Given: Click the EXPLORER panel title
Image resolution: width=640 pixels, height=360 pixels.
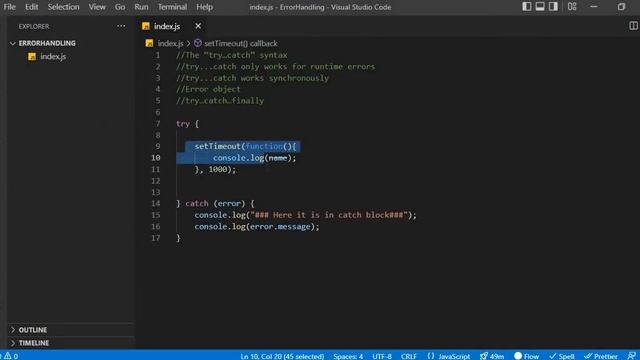Looking at the screenshot, I should [x=34, y=26].
